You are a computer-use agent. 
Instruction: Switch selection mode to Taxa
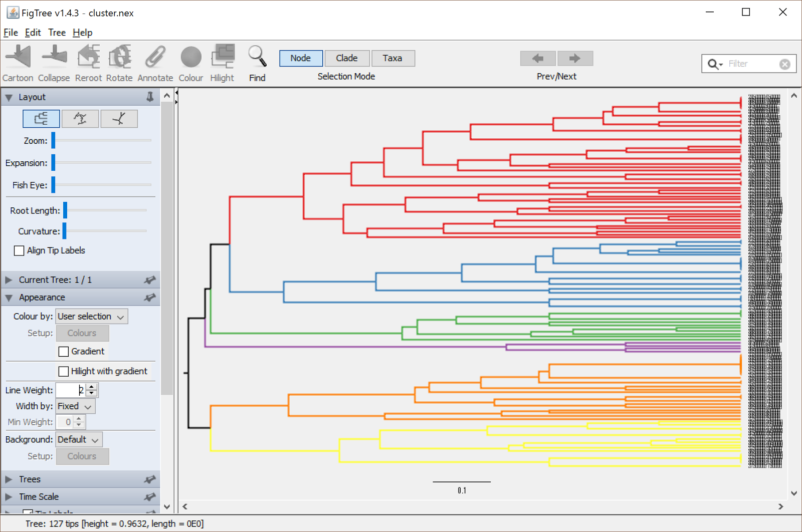tap(393, 58)
